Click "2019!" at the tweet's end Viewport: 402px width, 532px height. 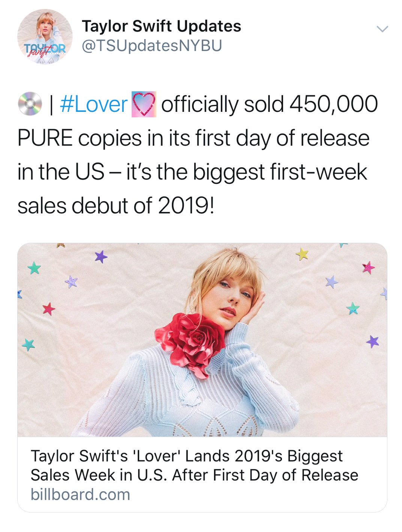(186, 206)
